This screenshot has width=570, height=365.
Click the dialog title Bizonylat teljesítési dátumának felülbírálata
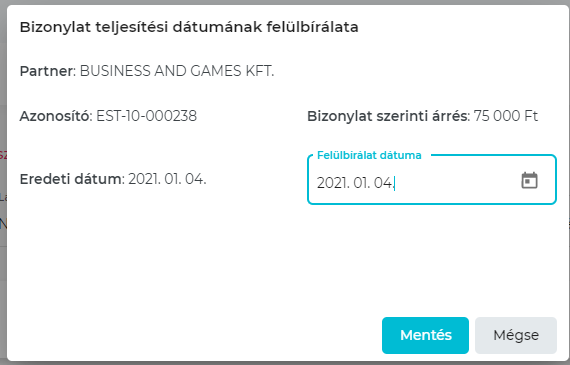point(189,27)
